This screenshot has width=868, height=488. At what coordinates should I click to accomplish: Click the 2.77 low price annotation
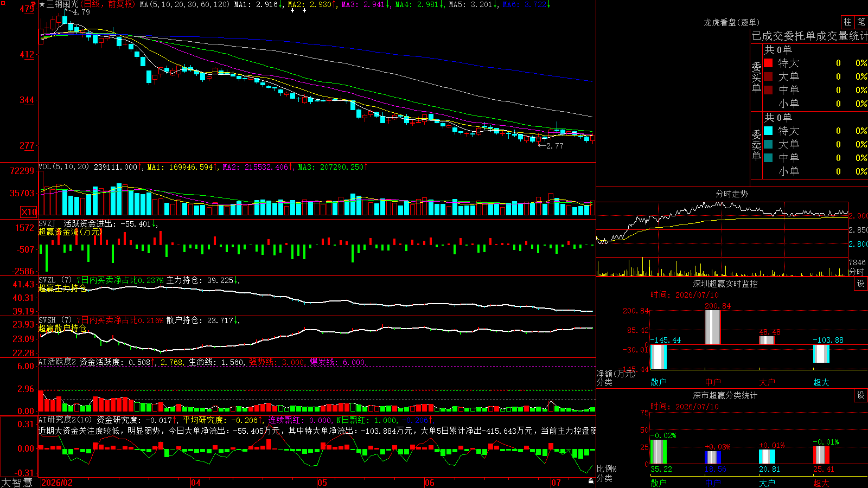[554, 146]
